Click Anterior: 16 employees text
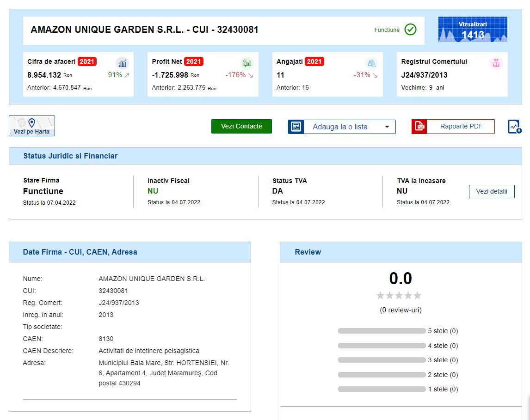 tap(292, 87)
